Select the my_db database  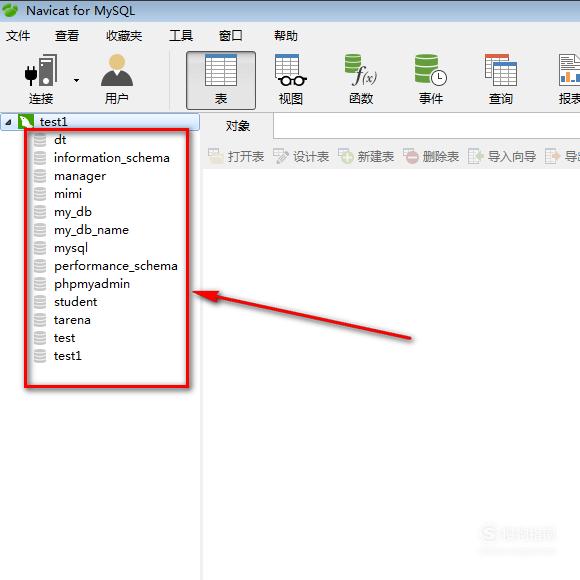click(72, 212)
